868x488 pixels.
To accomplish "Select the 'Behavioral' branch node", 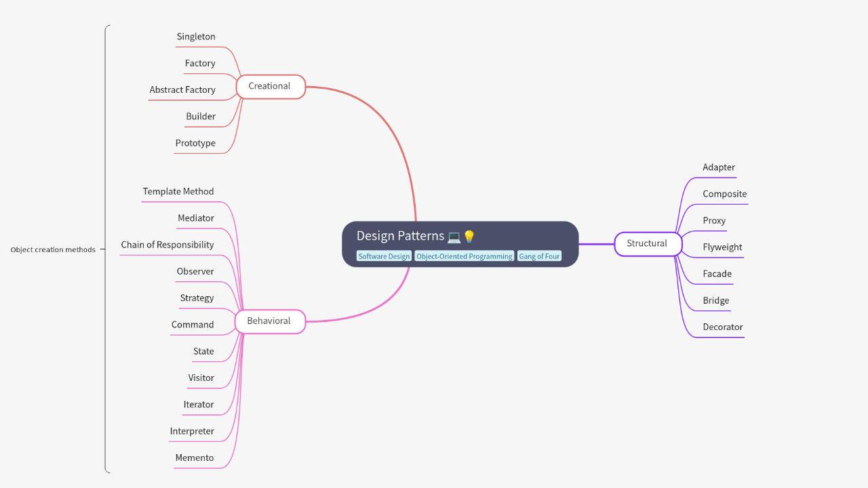I will click(270, 321).
